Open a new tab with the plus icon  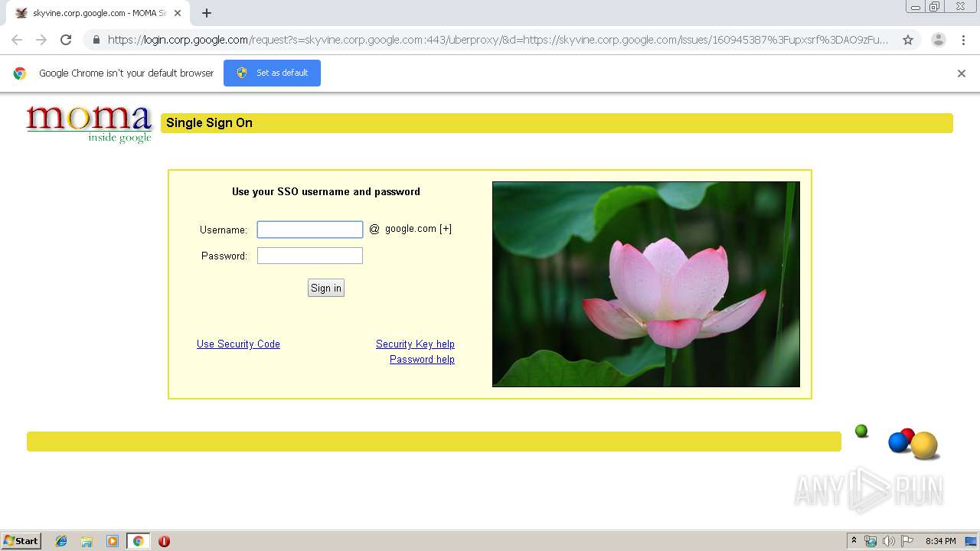(x=207, y=13)
